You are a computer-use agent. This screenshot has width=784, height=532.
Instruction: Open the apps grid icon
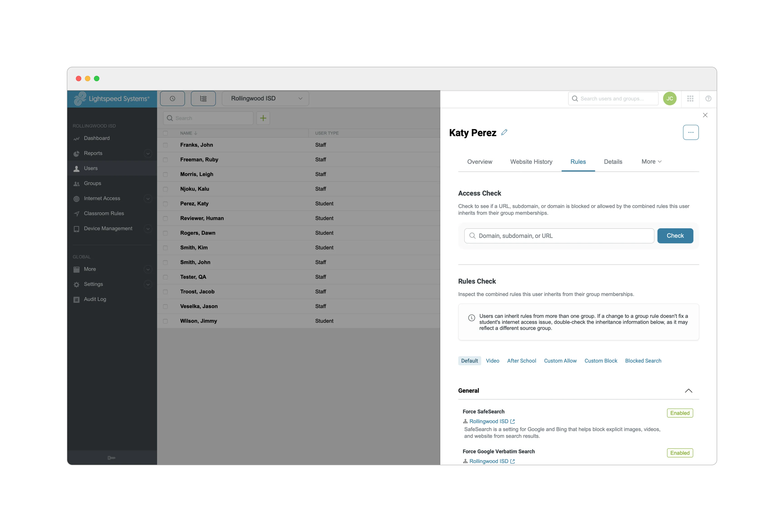(690, 98)
